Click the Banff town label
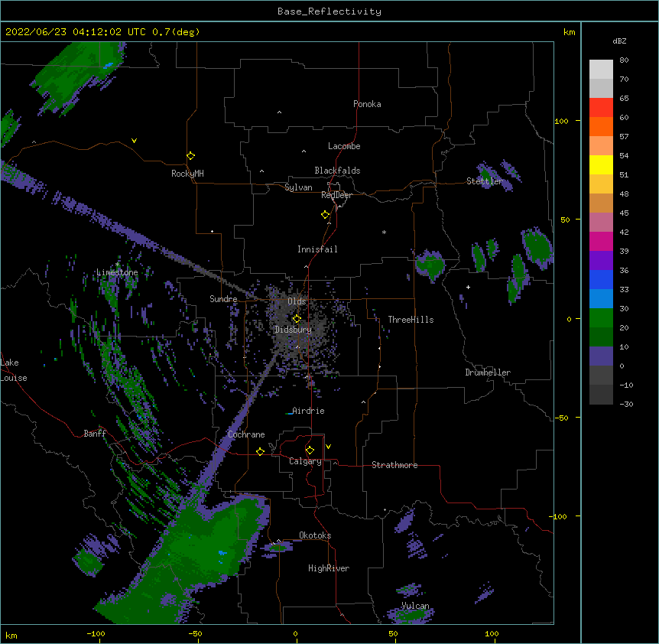659x644 pixels. point(95,434)
